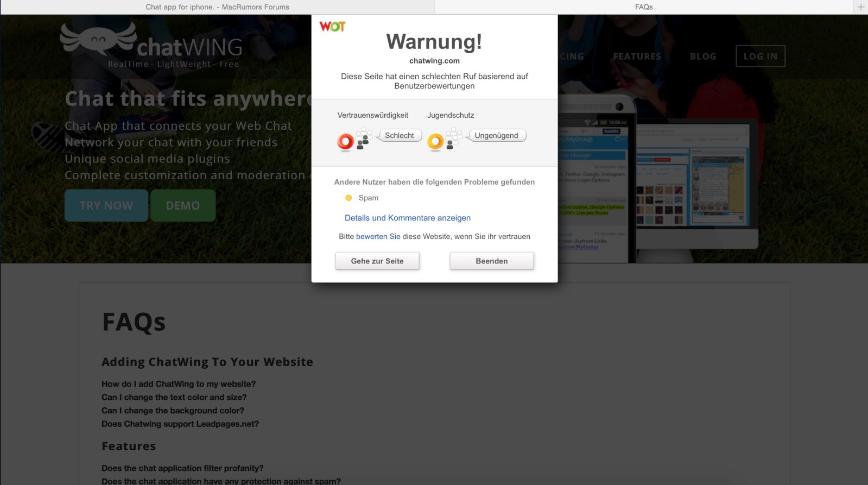The width and height of the screenshot is (868, 485).
Task: Click the Beenden button
Action: coord(492,261)
